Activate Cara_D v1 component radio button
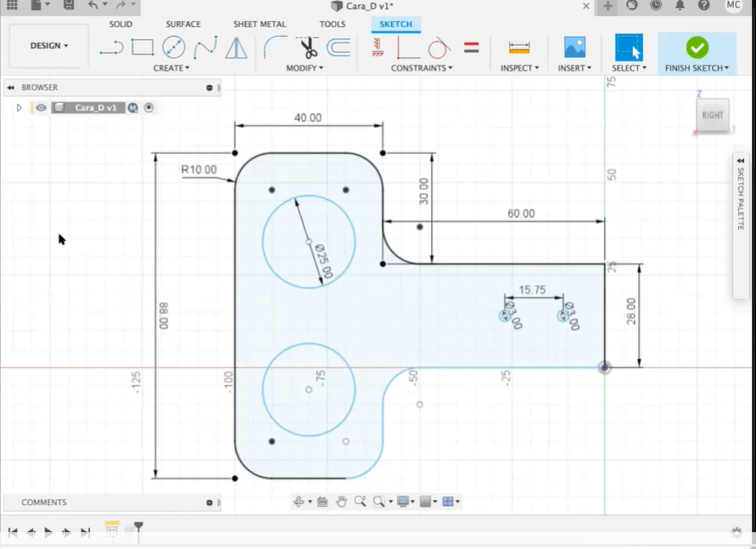The image size is (756, 549). (x=148, y=108)
